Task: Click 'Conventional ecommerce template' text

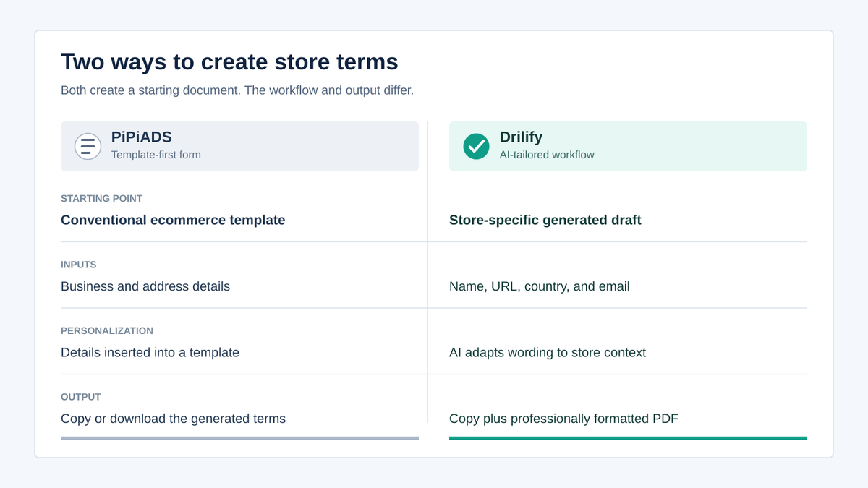Action: (173, 220)
